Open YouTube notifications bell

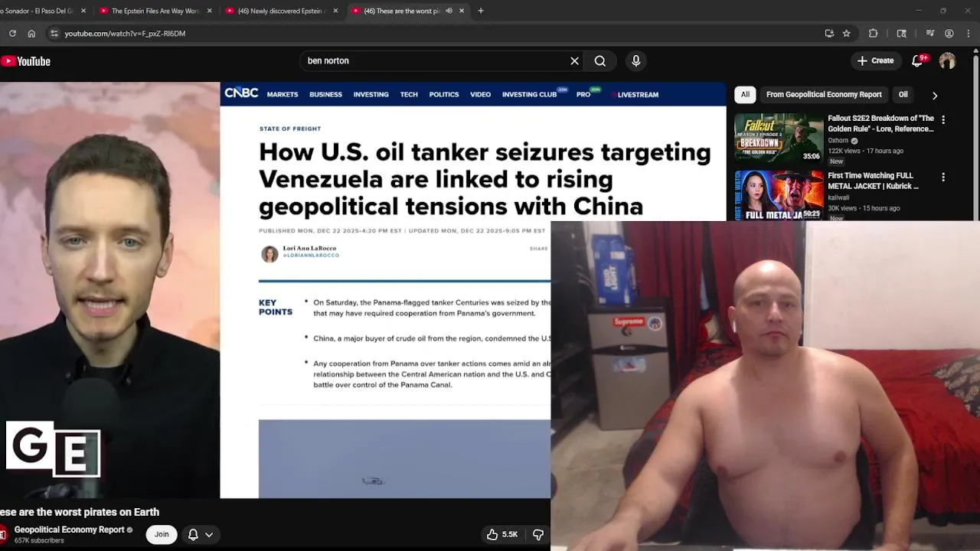point(917,61)
